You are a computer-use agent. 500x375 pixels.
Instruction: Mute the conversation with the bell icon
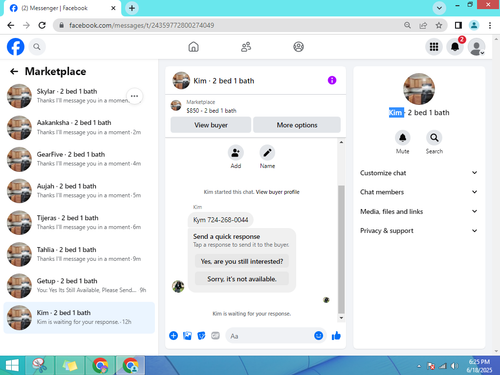tap(403, 138)
